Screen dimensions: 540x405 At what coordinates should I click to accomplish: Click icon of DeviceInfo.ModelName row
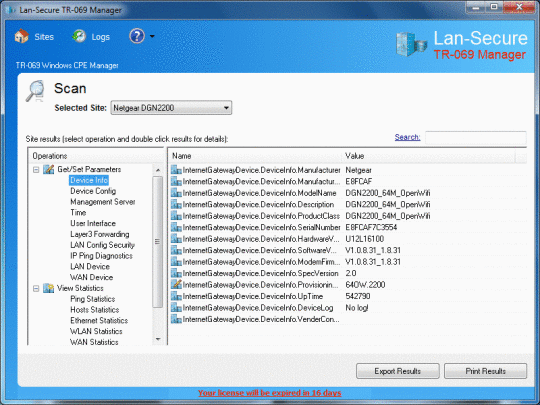[x=176, y=193]
